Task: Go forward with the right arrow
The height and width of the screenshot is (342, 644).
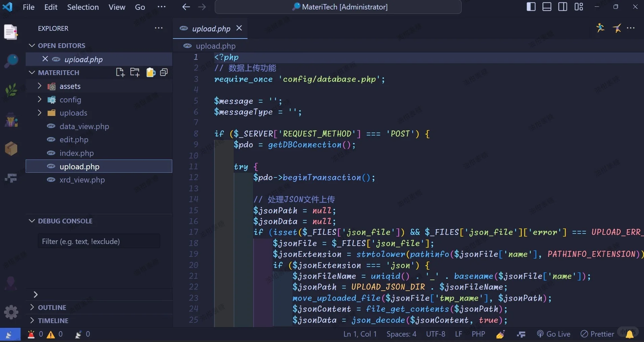Action: point(202,7)
